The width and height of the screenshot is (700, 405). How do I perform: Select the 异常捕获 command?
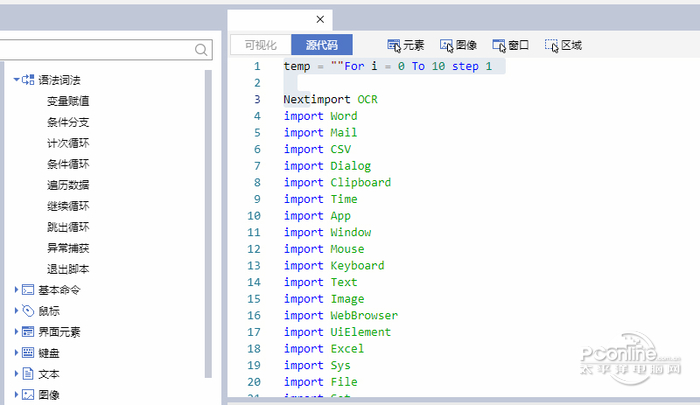click(68, 248)
